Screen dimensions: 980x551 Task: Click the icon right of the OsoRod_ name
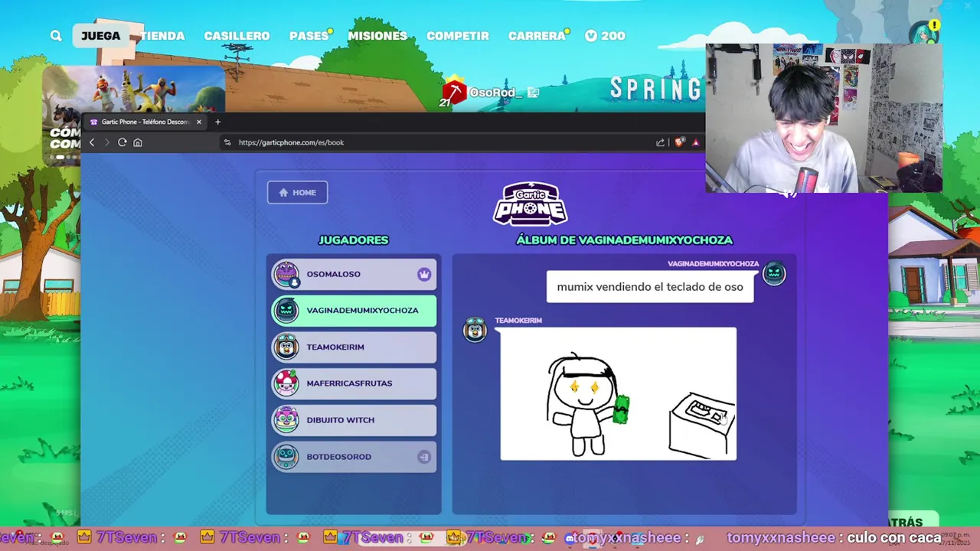pos(534,93)
